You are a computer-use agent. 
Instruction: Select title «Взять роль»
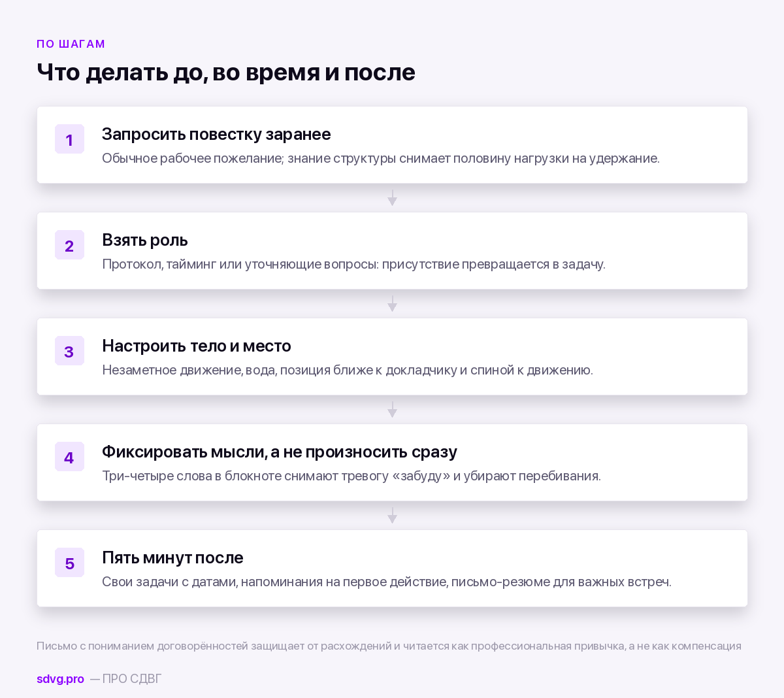[145, 241]
